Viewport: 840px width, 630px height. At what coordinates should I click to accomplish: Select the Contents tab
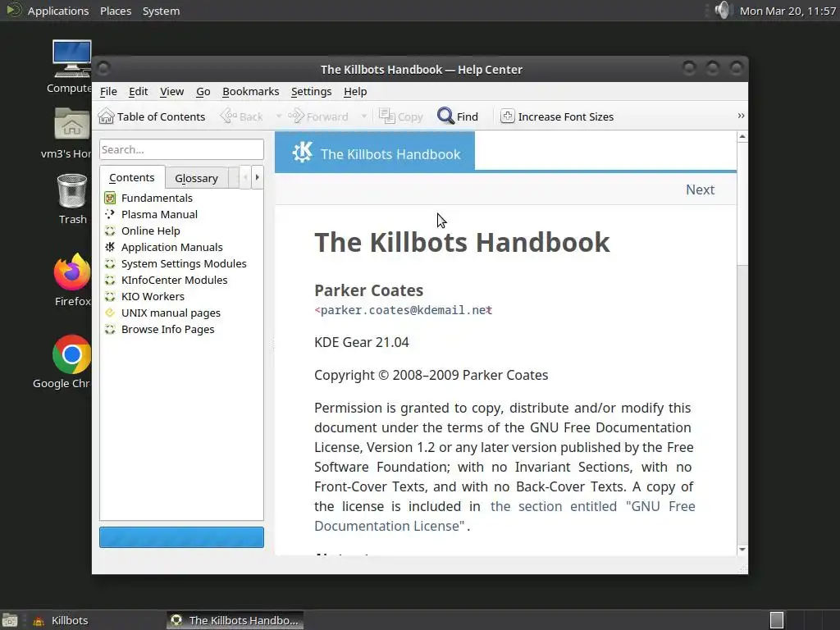click(132, 177)
